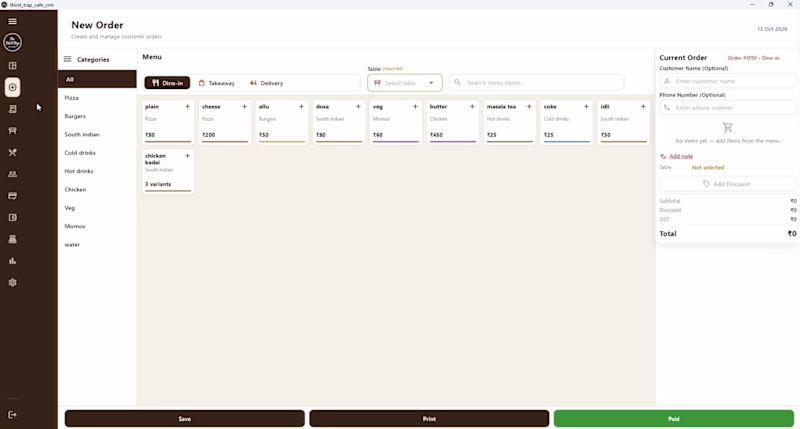Switch order type to Delivery

coord(267,83)
